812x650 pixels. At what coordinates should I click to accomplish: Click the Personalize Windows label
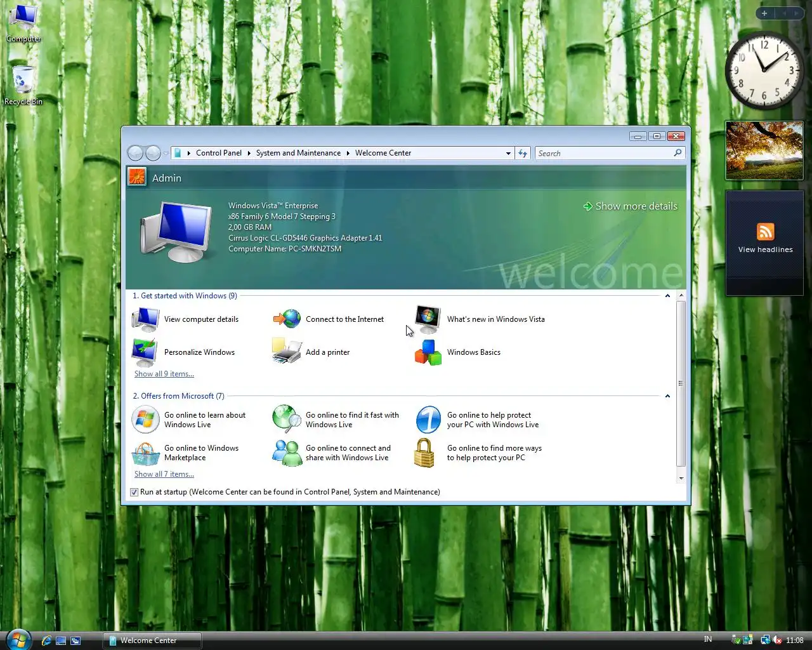(199, 352)
